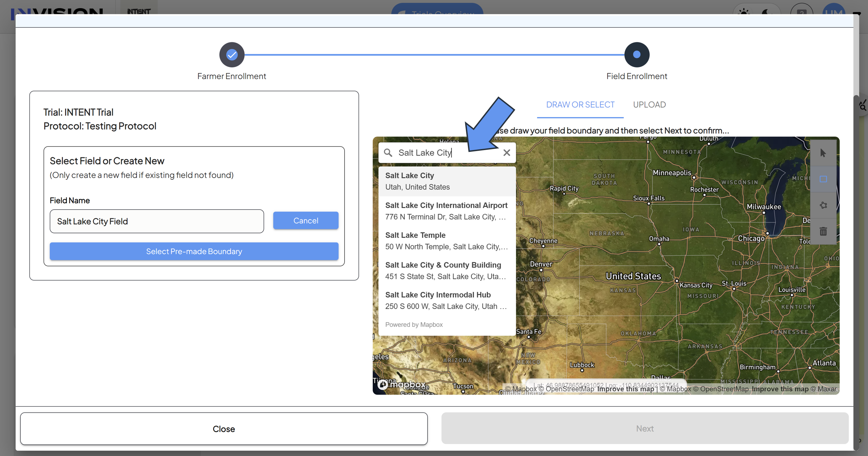
Task: Click Minneapolis label on the map
Action: (672, 173)
